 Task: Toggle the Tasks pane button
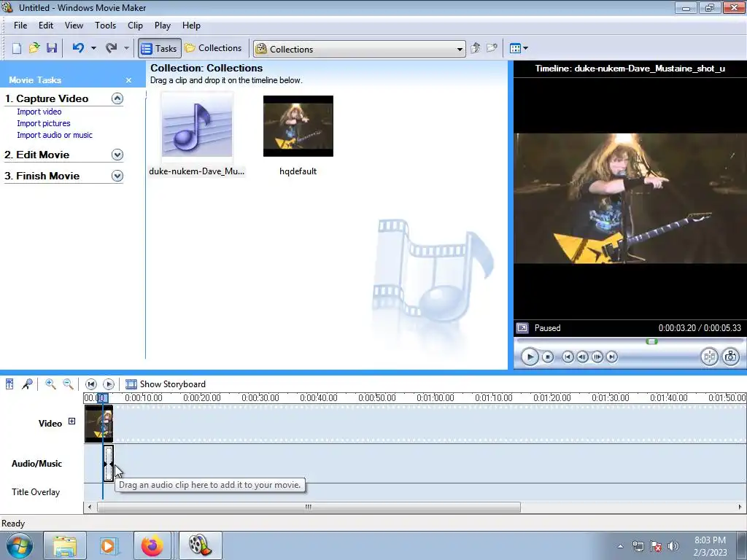click(160, 48)
